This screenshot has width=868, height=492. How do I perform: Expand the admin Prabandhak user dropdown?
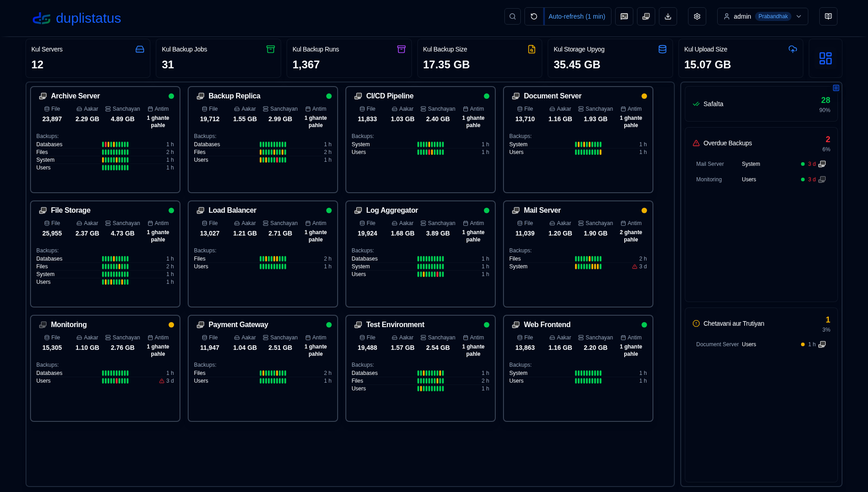[762, 16]
